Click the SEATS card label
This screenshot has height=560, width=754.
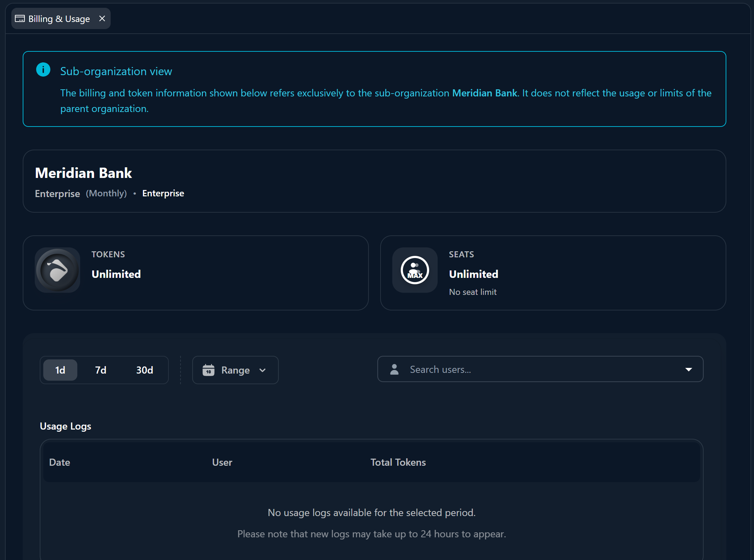tap(461, 254)
